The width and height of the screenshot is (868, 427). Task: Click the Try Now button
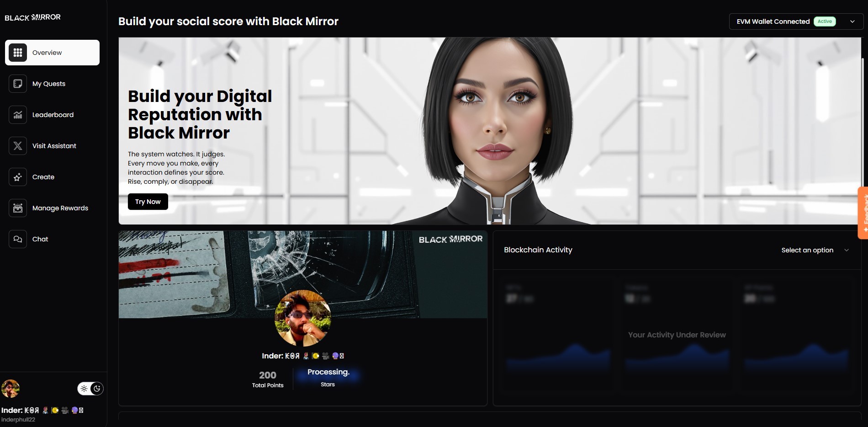coord(148,202)
